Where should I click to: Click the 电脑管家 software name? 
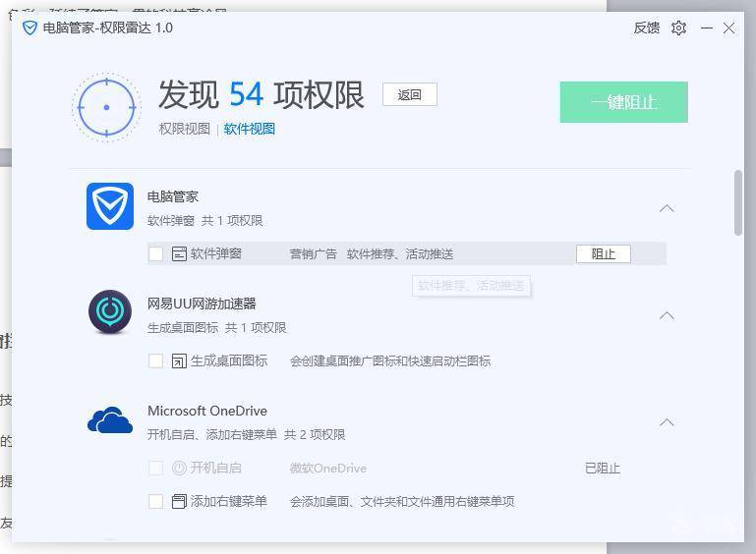[x=173, y=196]
